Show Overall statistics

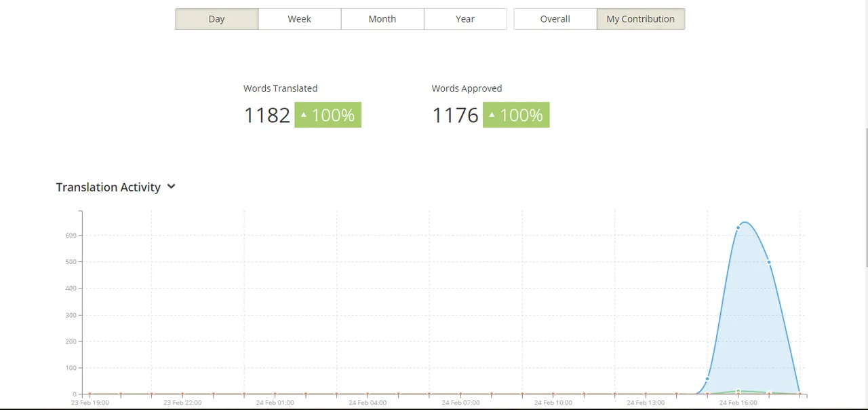click(x=555, y=19)
